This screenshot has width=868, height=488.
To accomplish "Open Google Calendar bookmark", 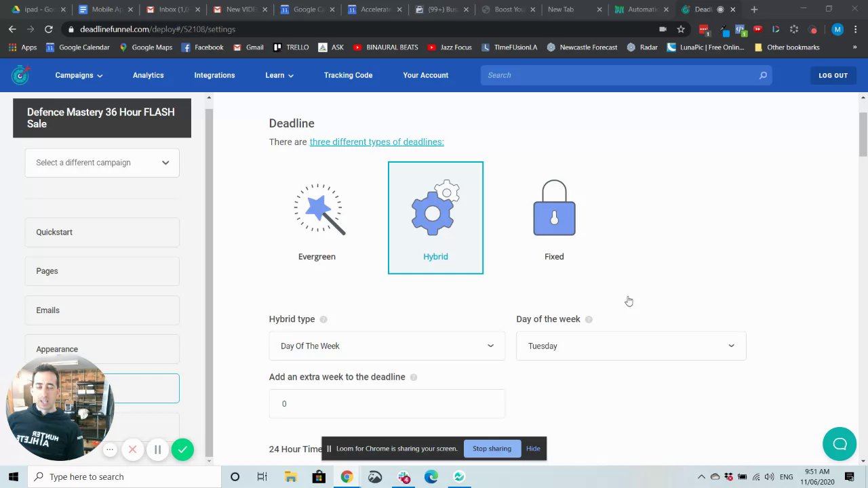I will (77, 47).
